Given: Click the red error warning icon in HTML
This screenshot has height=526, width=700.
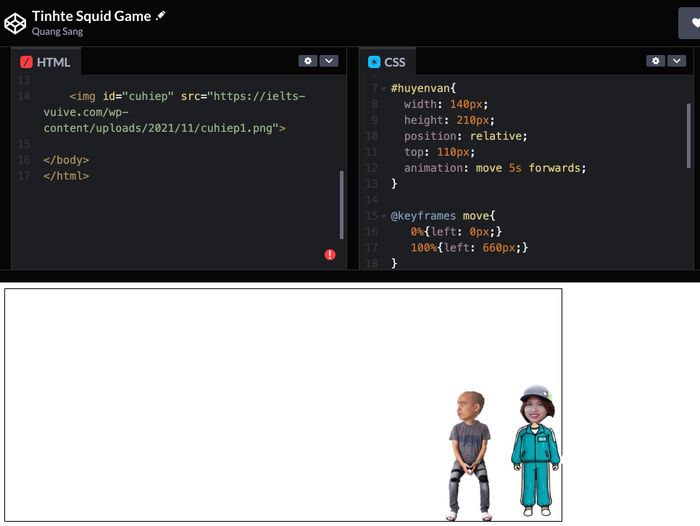Looking at the screenshot, I should (330, 255).
